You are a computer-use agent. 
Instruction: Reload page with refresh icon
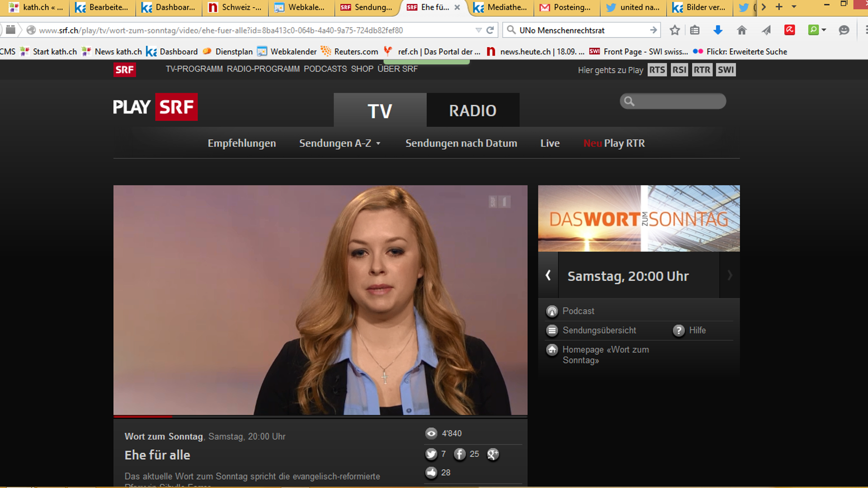pyautogui.click(x=490, y=30)
